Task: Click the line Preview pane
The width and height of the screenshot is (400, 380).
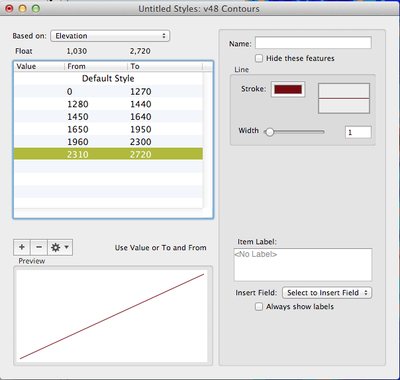Action: click(x=113, y=316)
